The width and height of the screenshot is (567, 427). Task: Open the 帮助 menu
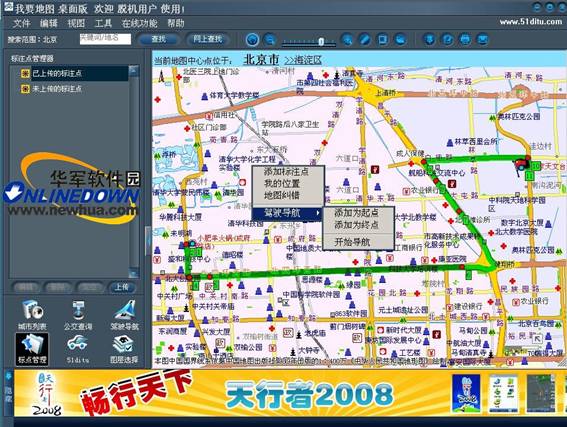click(176, 24)
